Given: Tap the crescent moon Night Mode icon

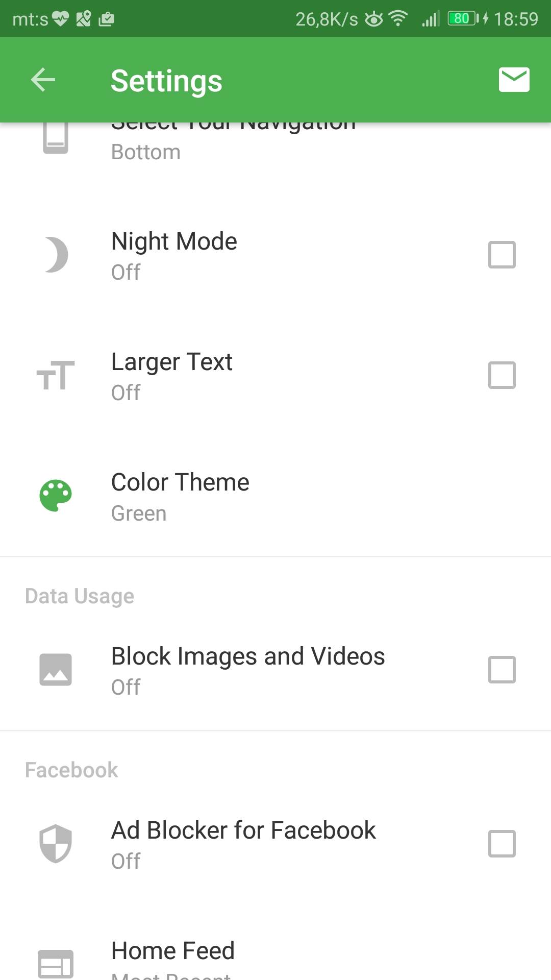Looking at the screenshot, I should coord(56,255).
